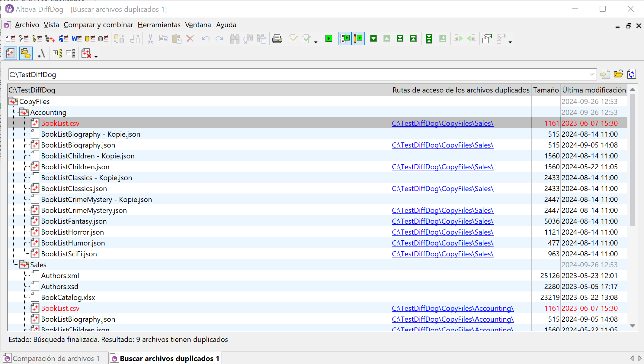Viewport: 644px width, 364px height.
Task: Open the C:\TestDiffDog path dropdown arrow
Action: 592,74
